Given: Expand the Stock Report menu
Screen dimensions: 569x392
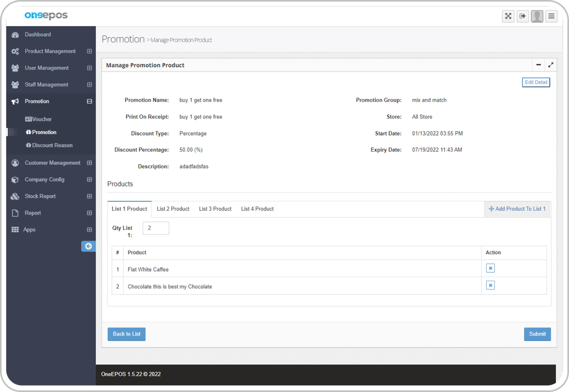Looking at the screenshot, I should tap(89, 196).
